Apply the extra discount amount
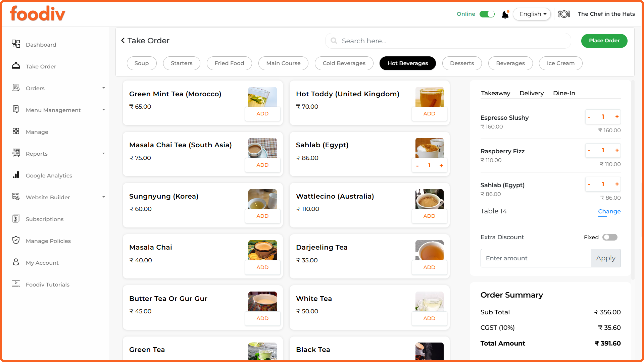This screenshot has width=644, height=362. click(x=606, y=258)
